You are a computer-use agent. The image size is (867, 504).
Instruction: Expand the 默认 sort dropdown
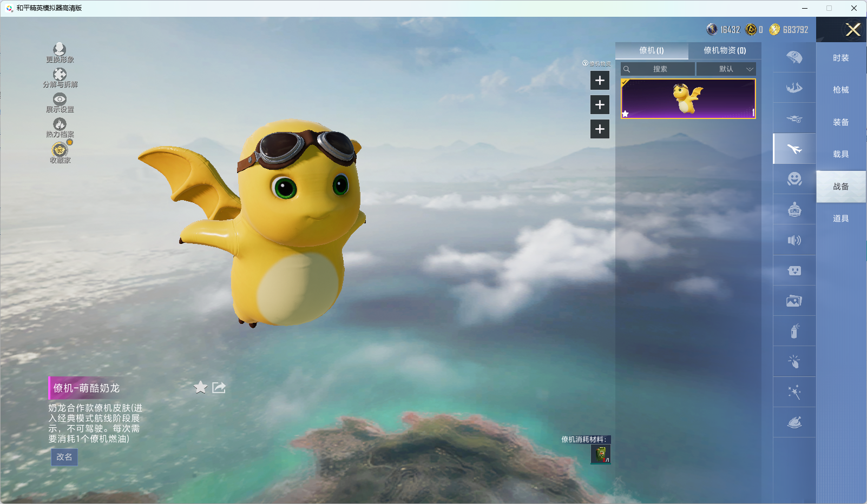(x=726, y=69)
